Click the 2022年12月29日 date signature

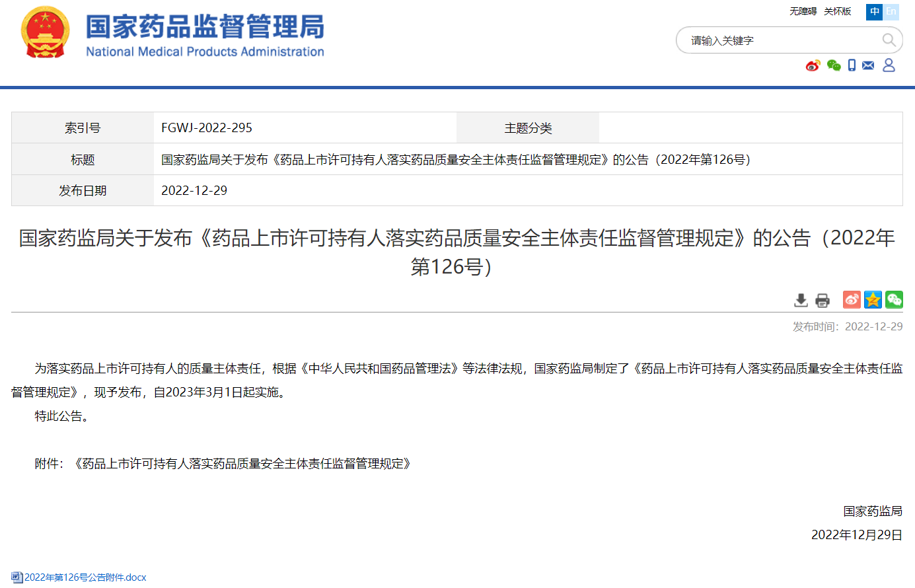pos(857,535)
